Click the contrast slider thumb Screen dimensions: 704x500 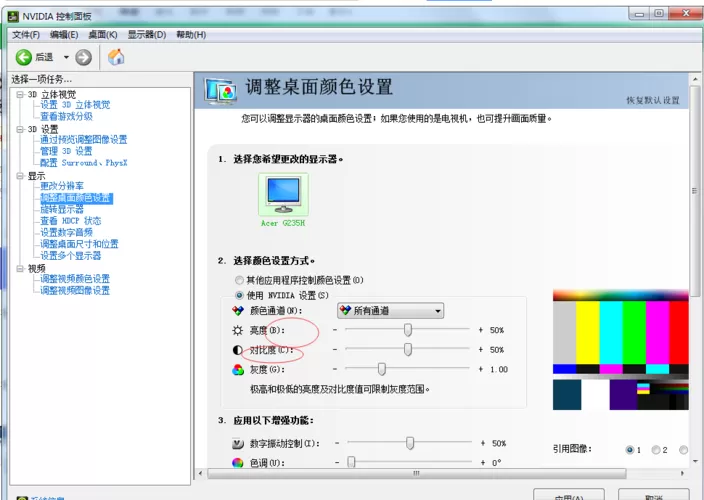point(408,349)
